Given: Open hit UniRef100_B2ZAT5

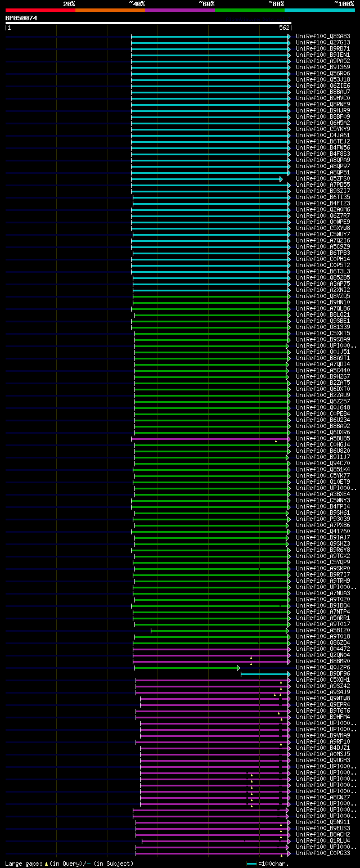Looking at the screenshot, I should tap(323, 383).
